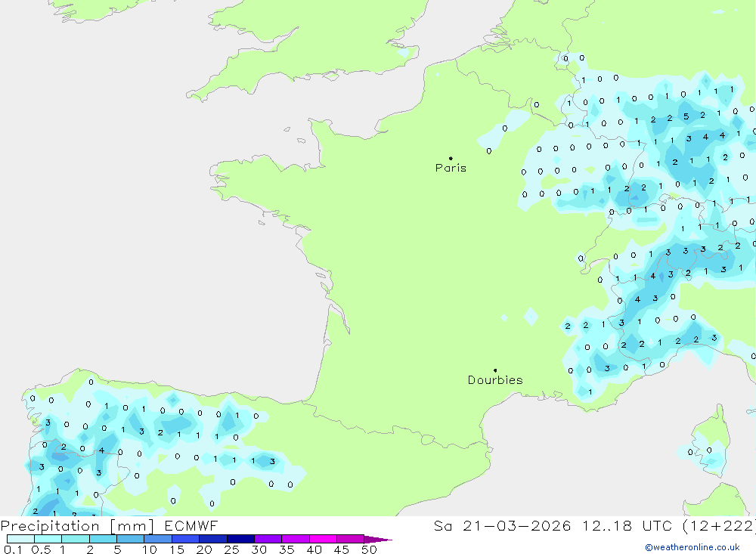Click the '12..18 UTC' time range
756x554 pixels.
[x=627, y=526]
